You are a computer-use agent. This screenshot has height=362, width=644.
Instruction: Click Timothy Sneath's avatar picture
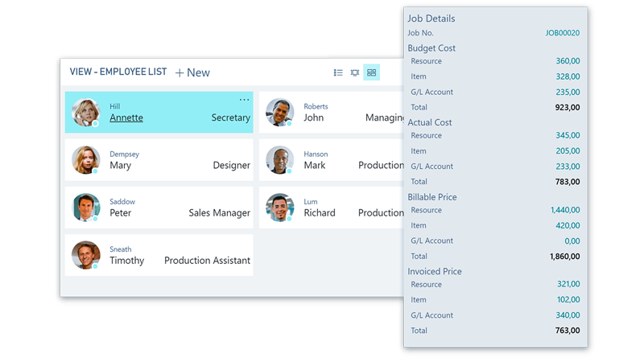coord(85,255)
